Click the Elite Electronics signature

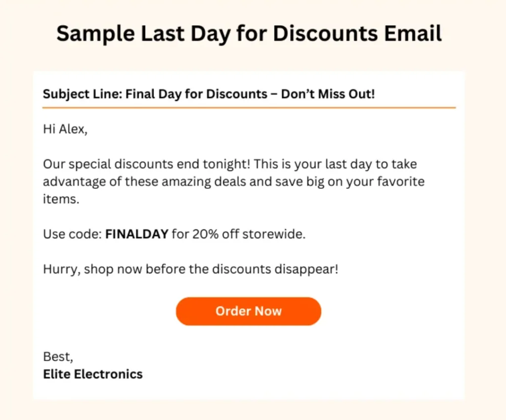coord(93,374)
